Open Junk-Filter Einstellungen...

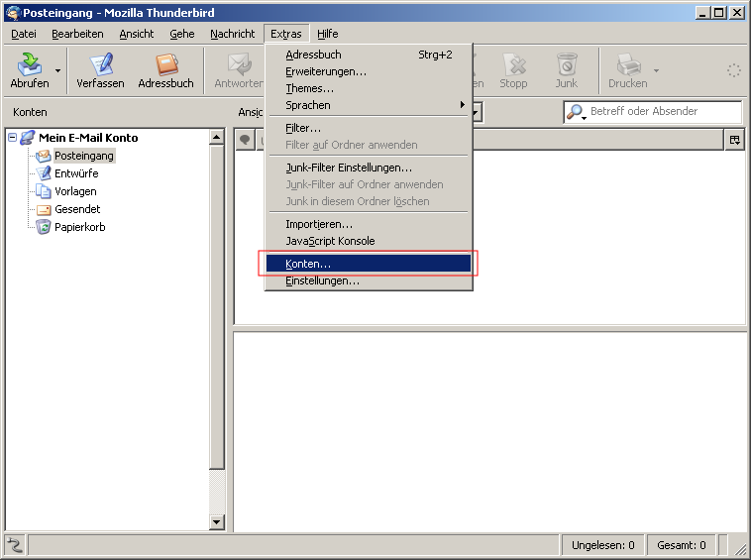click(x=369, y=168)
